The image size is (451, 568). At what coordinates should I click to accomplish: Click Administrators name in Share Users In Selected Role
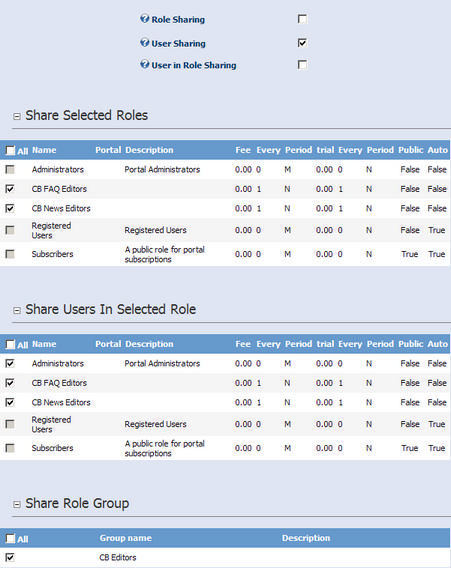click(58, 363)
